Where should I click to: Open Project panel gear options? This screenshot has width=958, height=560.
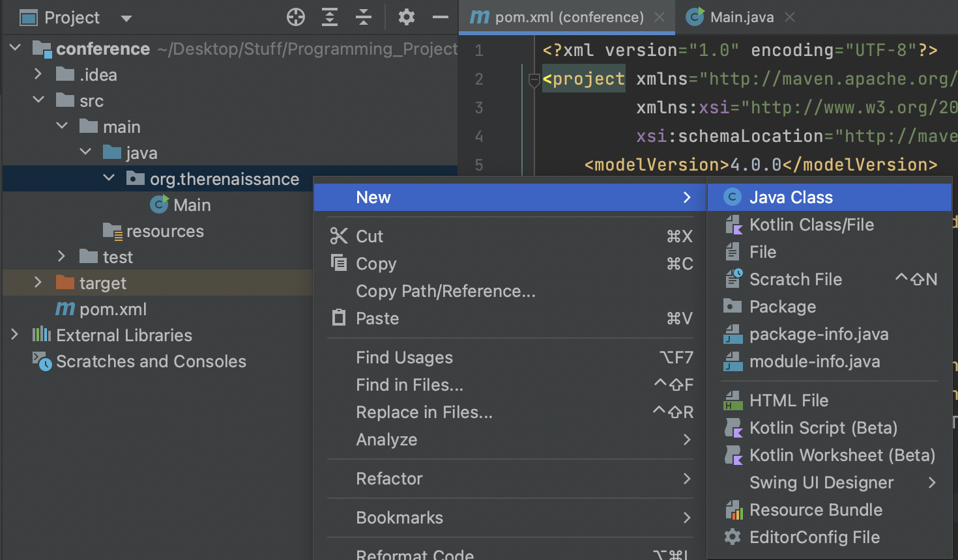coord(407,18)
